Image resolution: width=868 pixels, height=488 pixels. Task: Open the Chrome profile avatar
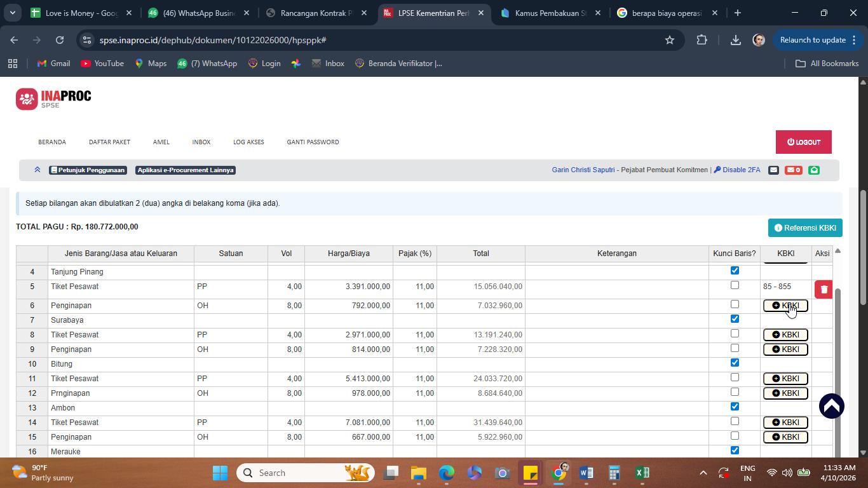point(759,40)
